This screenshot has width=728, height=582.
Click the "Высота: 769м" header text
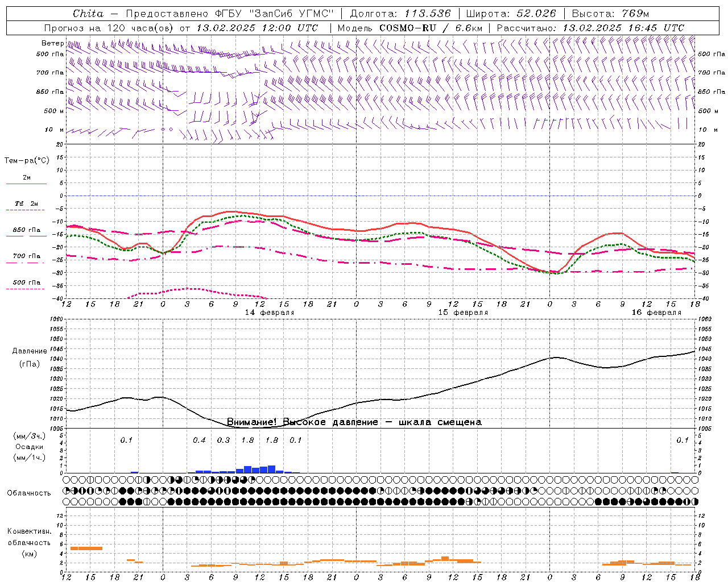point(610,14)
